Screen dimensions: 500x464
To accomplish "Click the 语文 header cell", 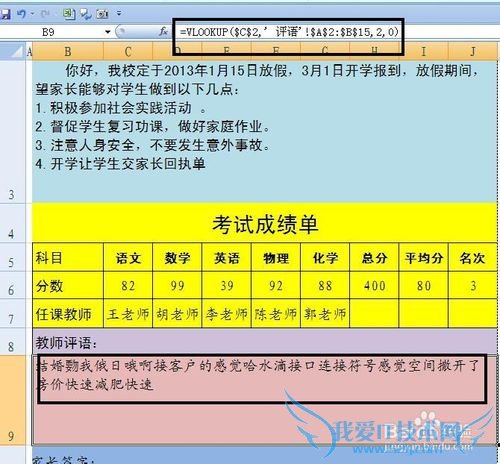I will (128, 257).
